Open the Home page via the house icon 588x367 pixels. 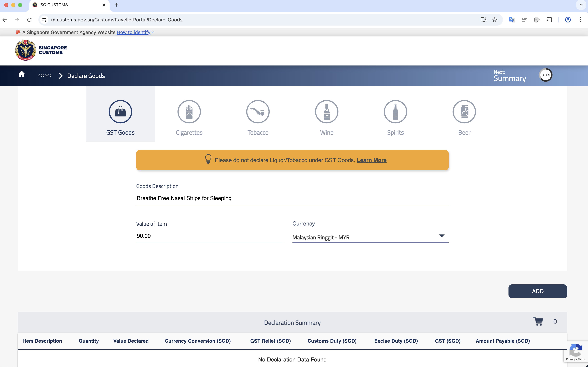[x=22, y=74]
